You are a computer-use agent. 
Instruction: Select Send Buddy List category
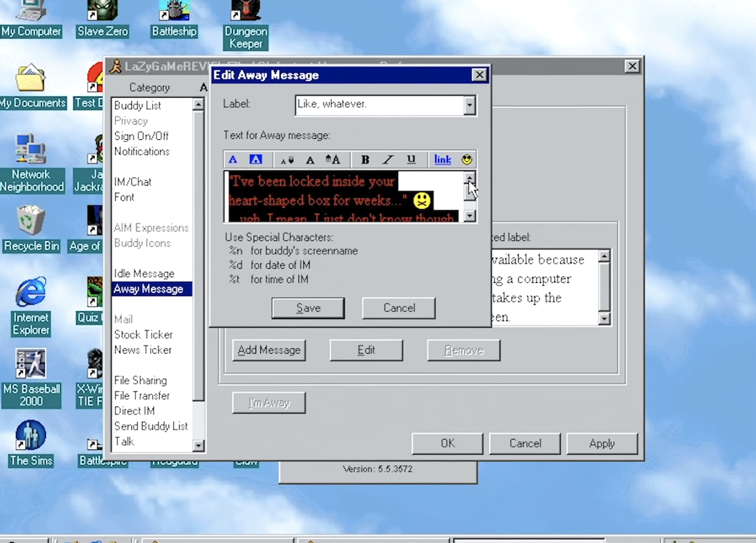click(x=151, y=426)
